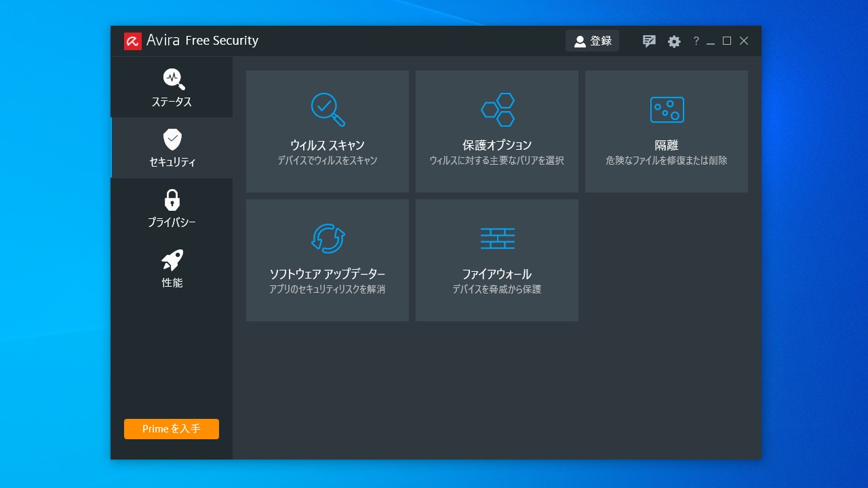Close the Avira Free Security window
This screenshot has height=488, width=868.
744,41
